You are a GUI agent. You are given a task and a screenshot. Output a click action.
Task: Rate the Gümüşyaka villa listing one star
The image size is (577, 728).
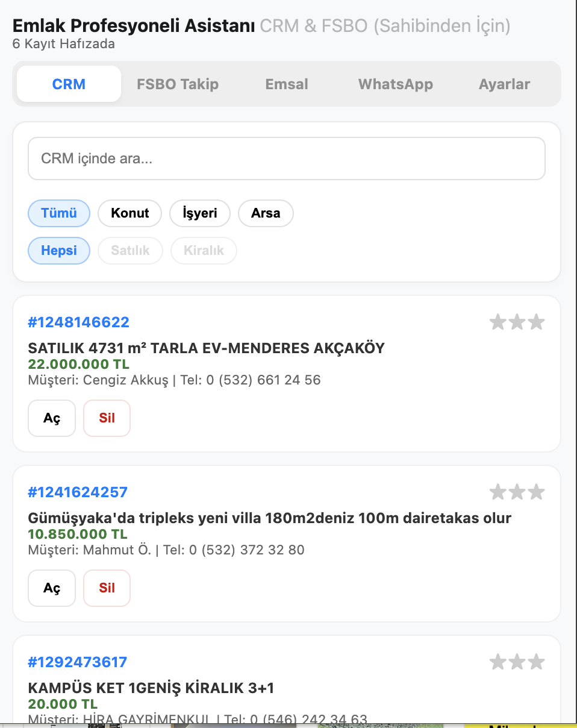[x=497, y=492]
